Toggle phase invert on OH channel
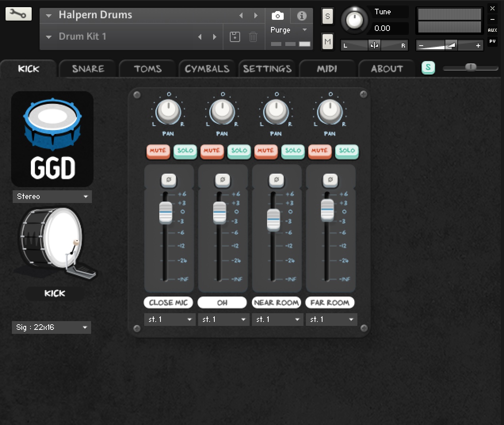 tap(222, 180)
